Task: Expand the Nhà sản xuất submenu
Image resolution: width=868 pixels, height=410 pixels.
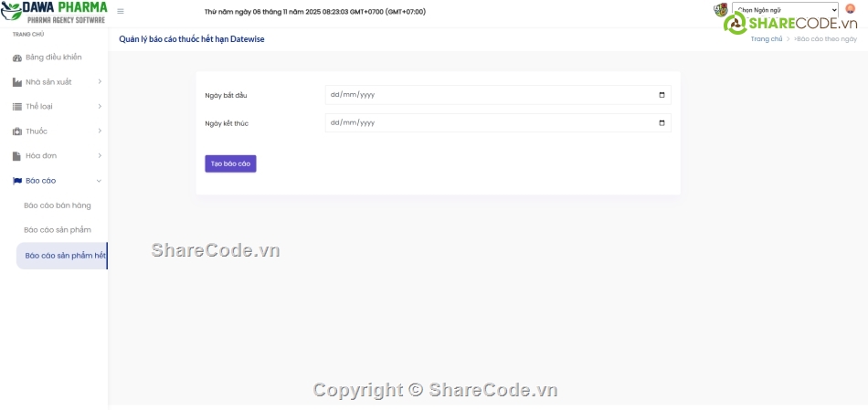Action: point(99,82)
